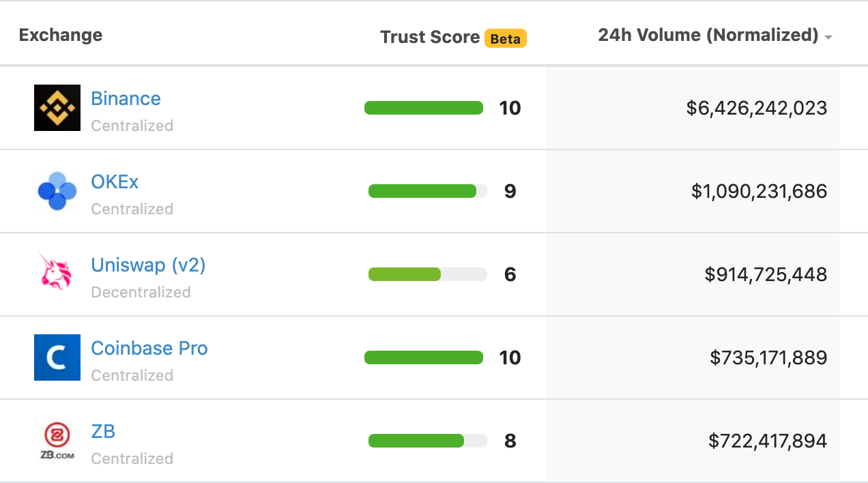The width and height of the screenshot is (868, 483).
Task: Click Binance's full green trust bar
Action: [x=423, y=108]
